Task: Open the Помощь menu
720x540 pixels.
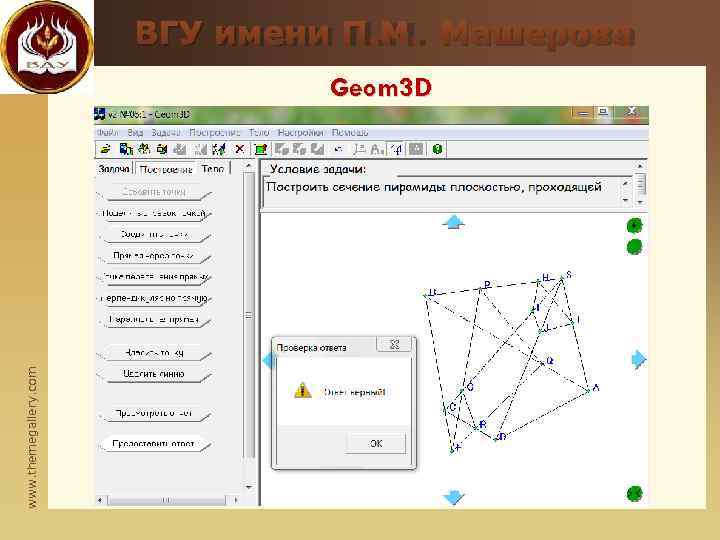Action: 350,133
